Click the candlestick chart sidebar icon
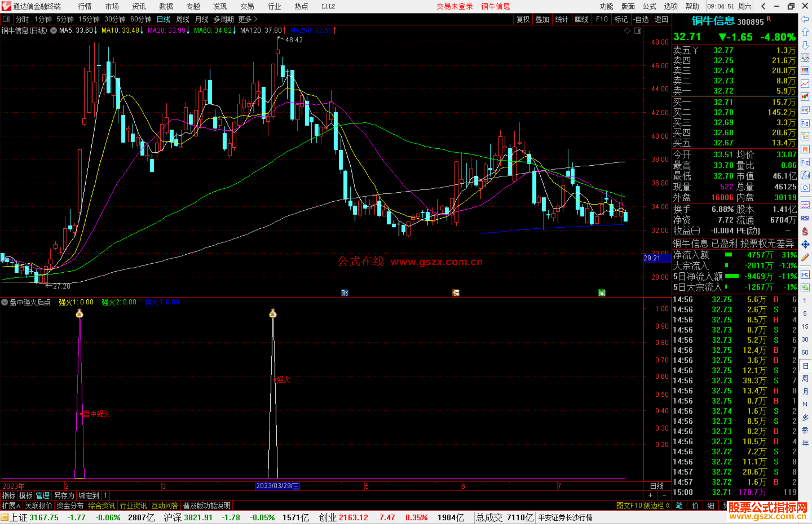812x524 pixels. 805,97
